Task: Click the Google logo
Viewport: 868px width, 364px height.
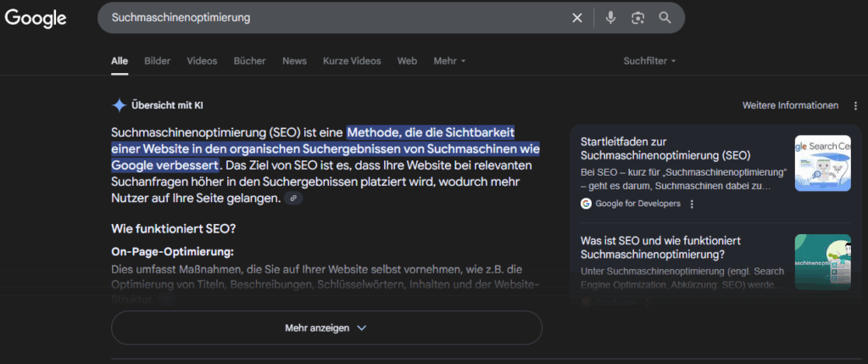Action: (36, 19)
